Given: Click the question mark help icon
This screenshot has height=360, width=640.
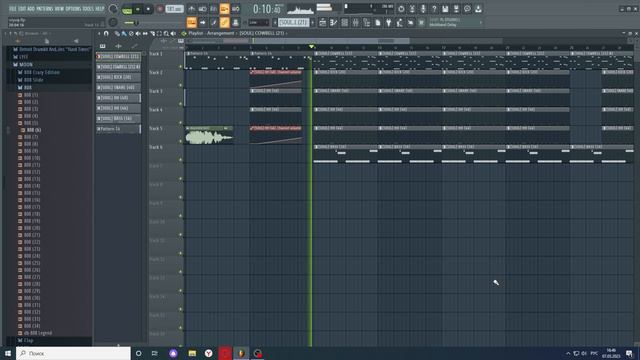Looking at the screenshot, I should coord(434,9).
